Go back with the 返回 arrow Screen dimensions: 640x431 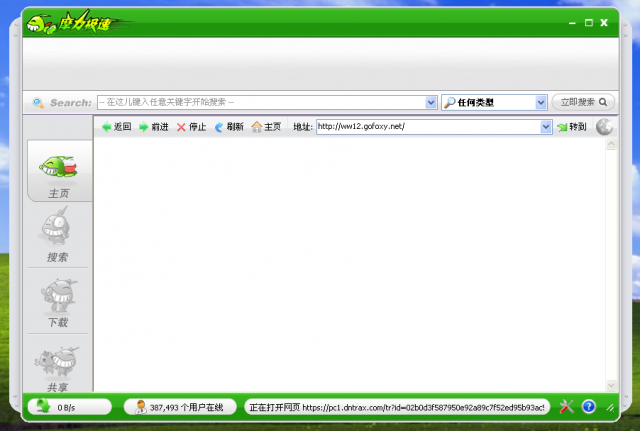click(x=117, y=127)
